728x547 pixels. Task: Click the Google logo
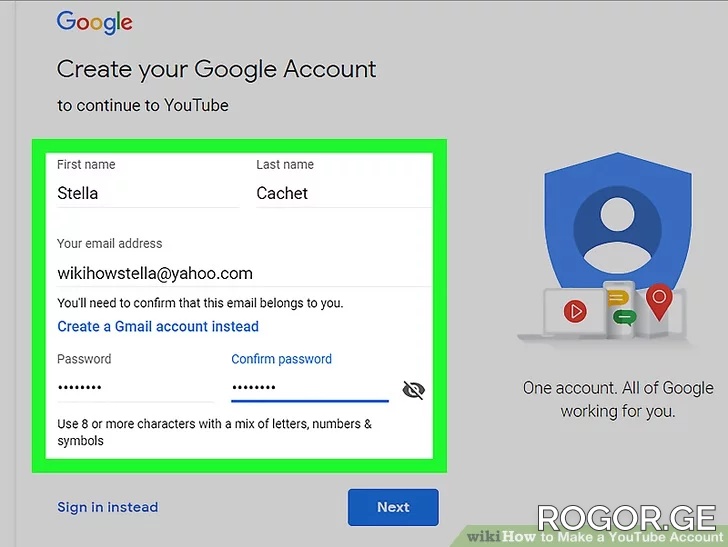click(x=95, y=22)
